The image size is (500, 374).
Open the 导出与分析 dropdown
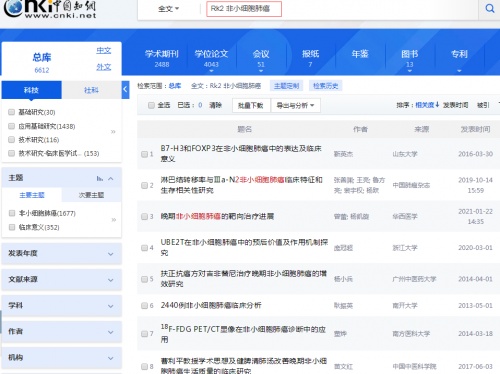tap(296, 105)
